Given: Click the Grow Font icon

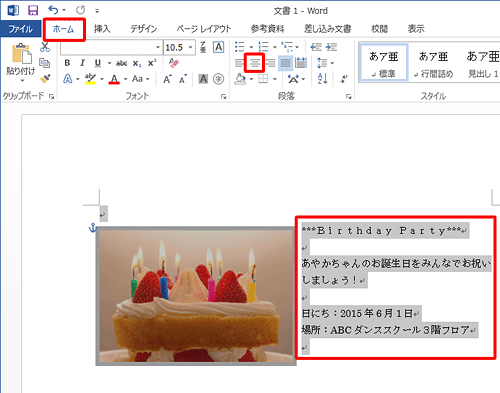Looking at the screenshot, I should click(x=167, y=79).
